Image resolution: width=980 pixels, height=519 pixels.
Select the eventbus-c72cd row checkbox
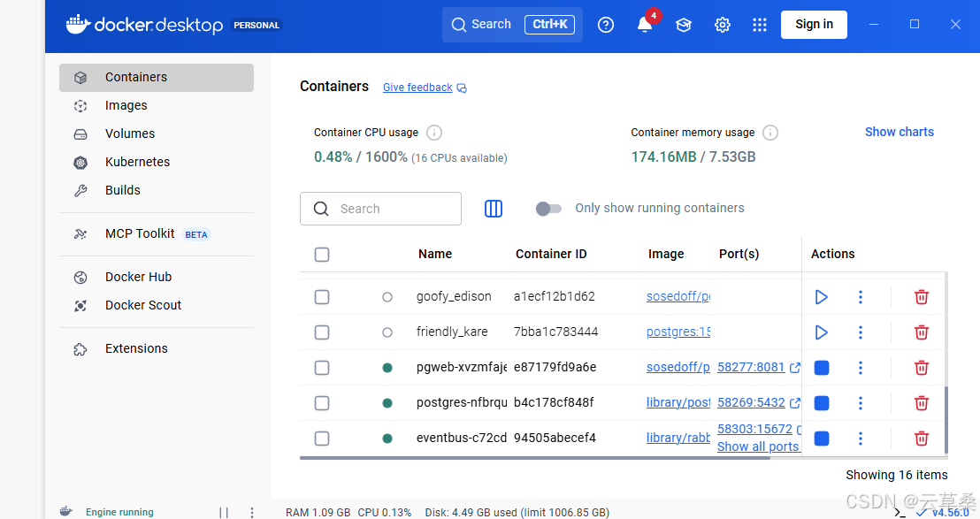tap(322, 439)
